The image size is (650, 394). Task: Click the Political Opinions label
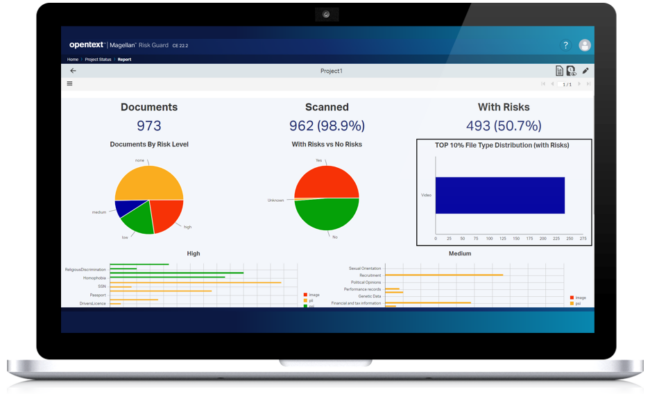366,282
